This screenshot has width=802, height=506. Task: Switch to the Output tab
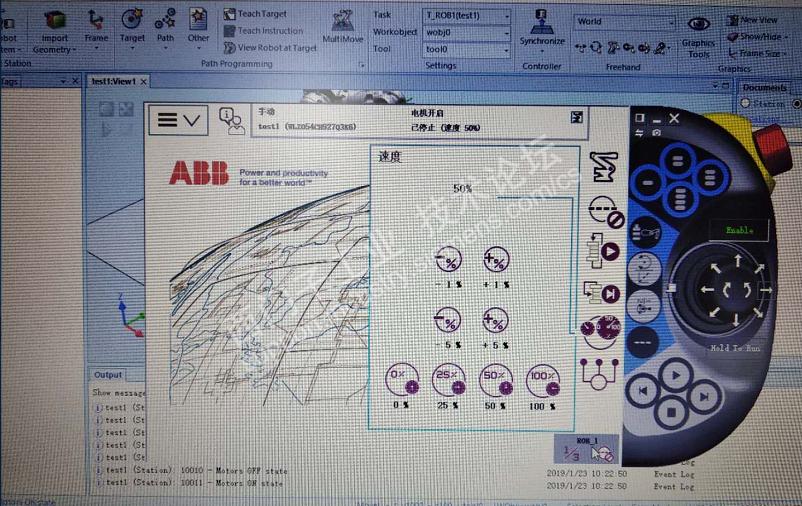pos(108,375)
